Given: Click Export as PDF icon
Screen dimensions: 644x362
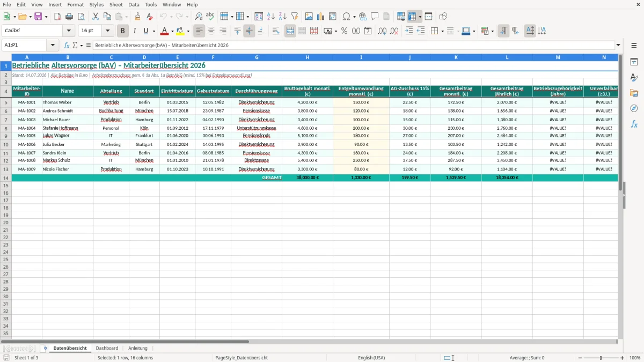Looking at the screenshot, I should click(57, 17).
